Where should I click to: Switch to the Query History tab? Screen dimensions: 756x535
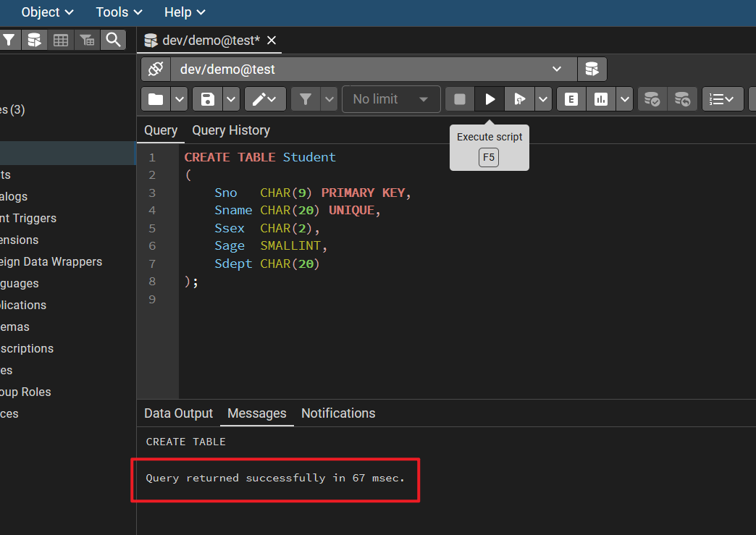point(231,130)
